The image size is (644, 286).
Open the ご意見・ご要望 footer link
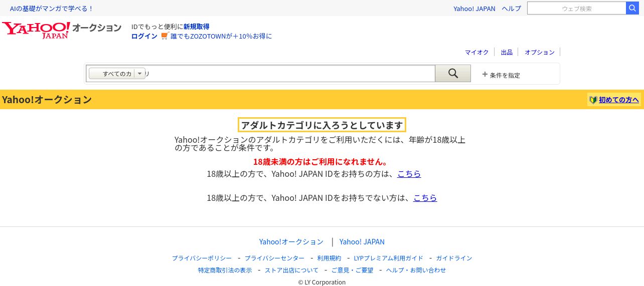353,270
